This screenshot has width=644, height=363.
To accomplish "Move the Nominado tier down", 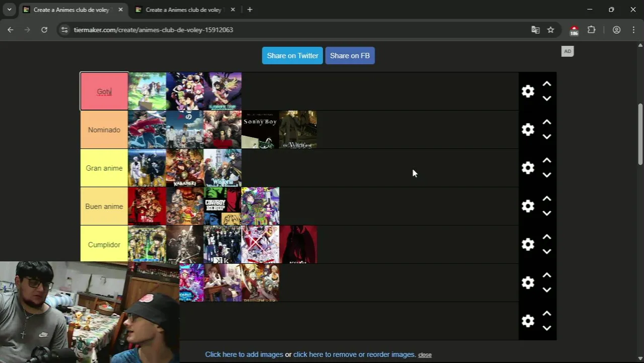I will pos(547,137).
